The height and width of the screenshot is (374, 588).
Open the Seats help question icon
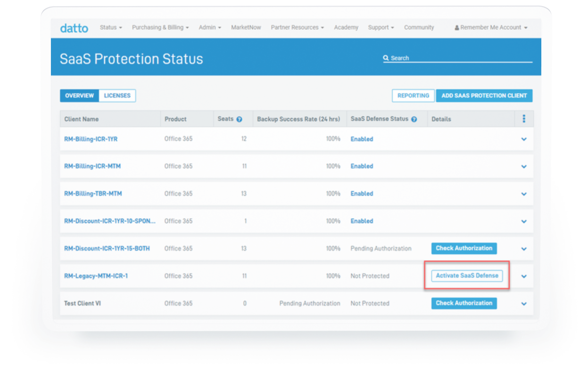(239, 120)
